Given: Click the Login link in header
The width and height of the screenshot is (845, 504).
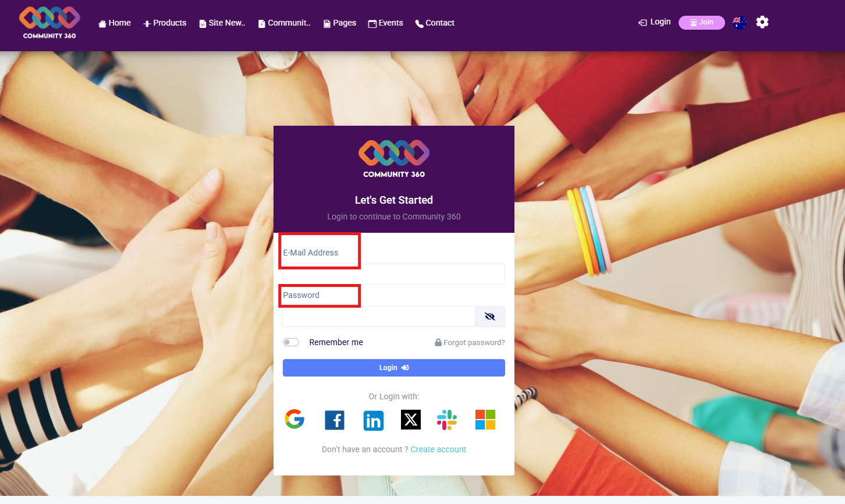Looking at the screenshot, I should click(x=655, y=22).
